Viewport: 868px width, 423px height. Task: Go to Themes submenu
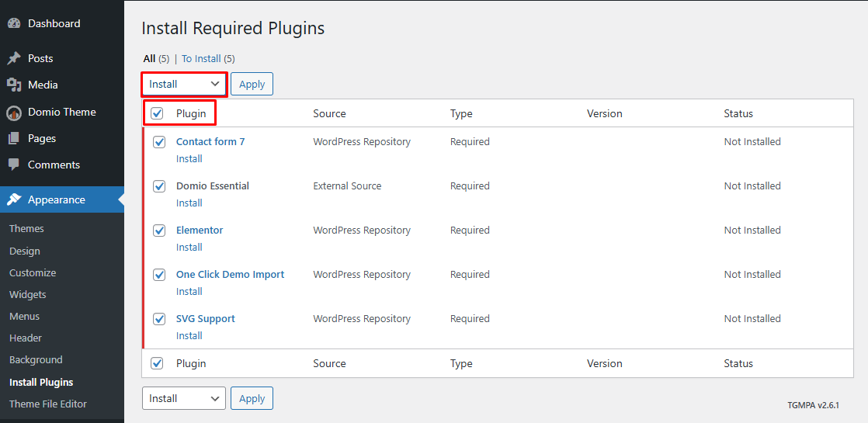coord(26,229)
